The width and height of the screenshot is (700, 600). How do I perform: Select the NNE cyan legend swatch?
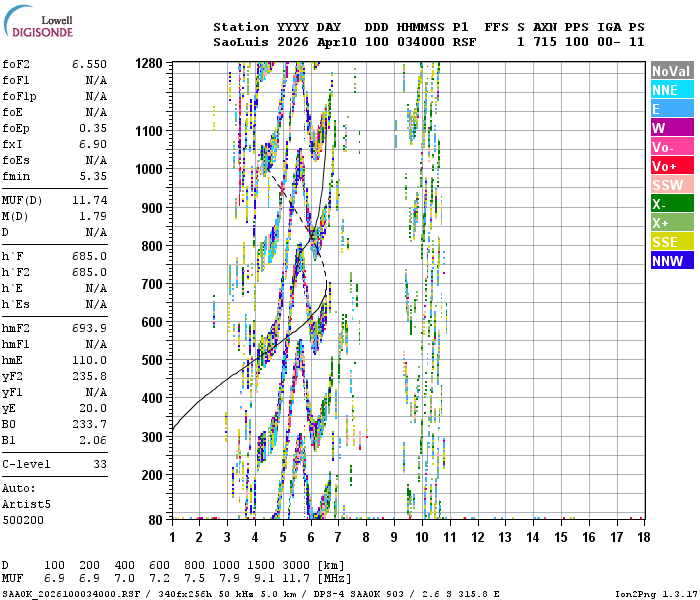coord(672,90)
